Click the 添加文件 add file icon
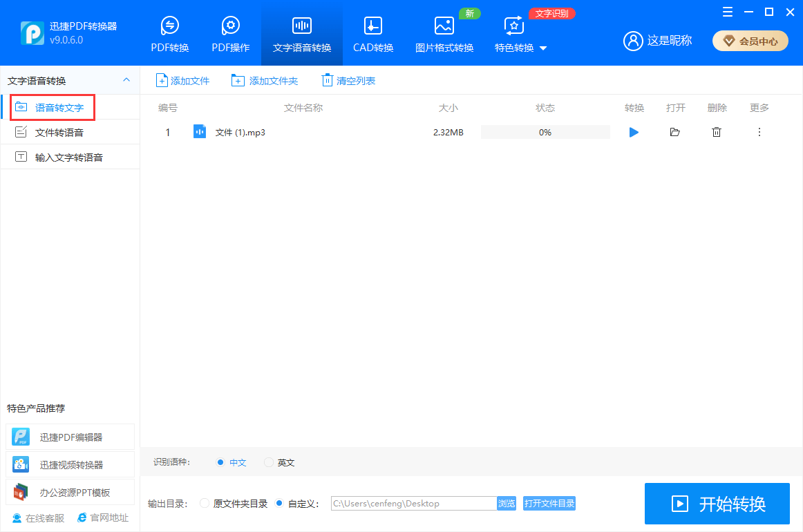This screenshot has width=803, height=532. (162, 81)
